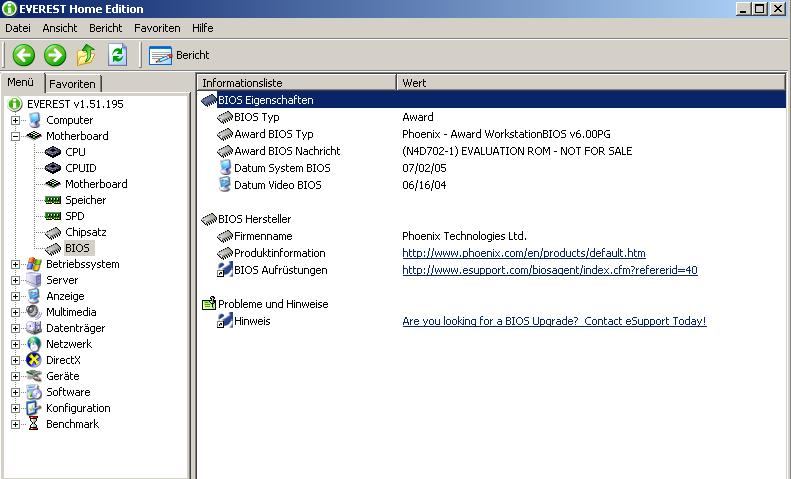This screenshot has width=791, height=479.
Task: Open the Hilfe menu
Action: coord(202,28)
